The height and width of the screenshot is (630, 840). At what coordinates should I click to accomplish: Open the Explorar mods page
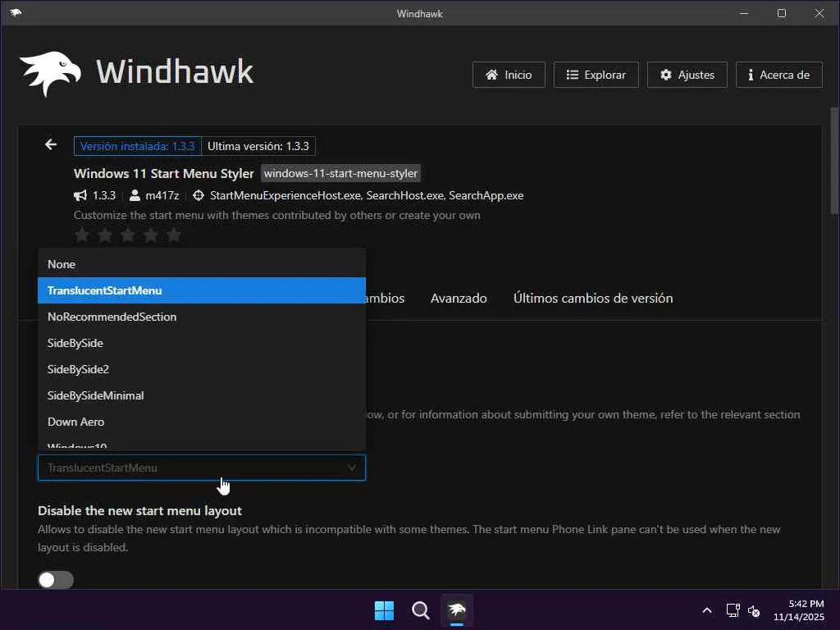pos(596,75)
